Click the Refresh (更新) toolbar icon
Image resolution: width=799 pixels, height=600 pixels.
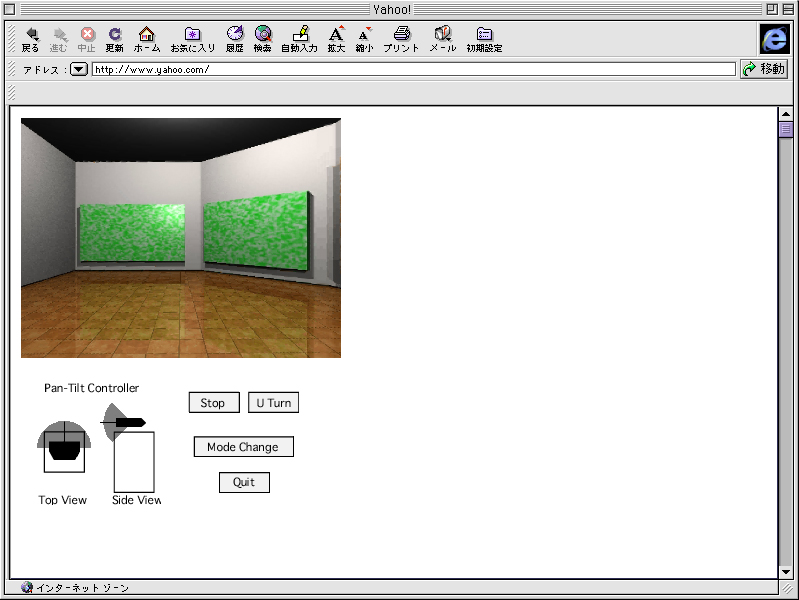115,34
